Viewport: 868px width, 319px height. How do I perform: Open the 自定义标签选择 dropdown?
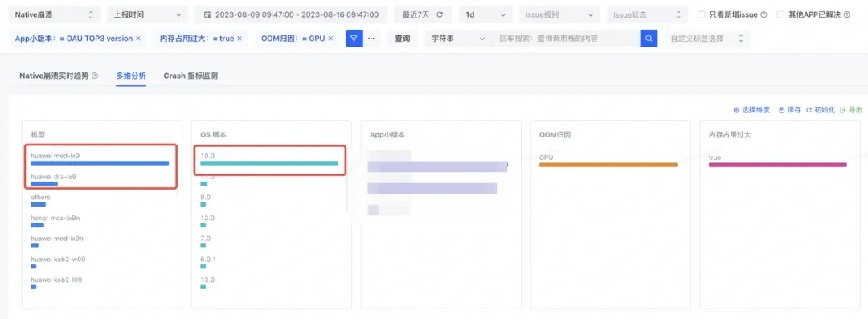[x=707, y=39]
